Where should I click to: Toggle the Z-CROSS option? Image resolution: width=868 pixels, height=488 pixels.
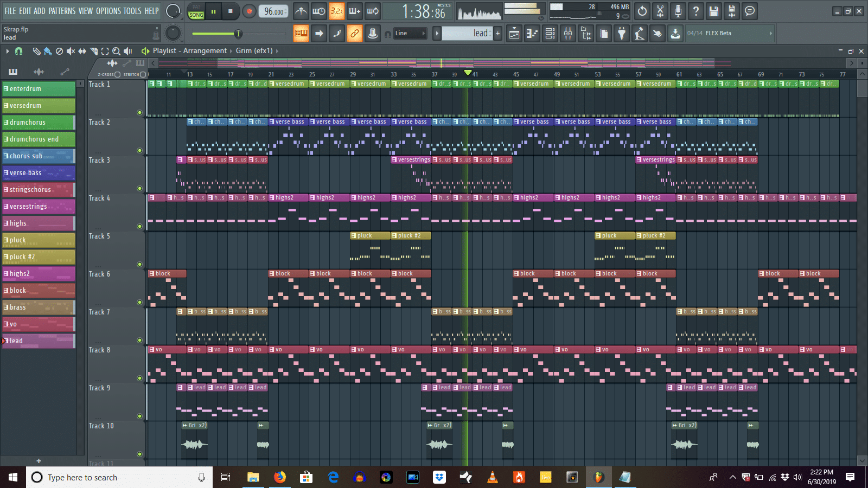point(117,74)
